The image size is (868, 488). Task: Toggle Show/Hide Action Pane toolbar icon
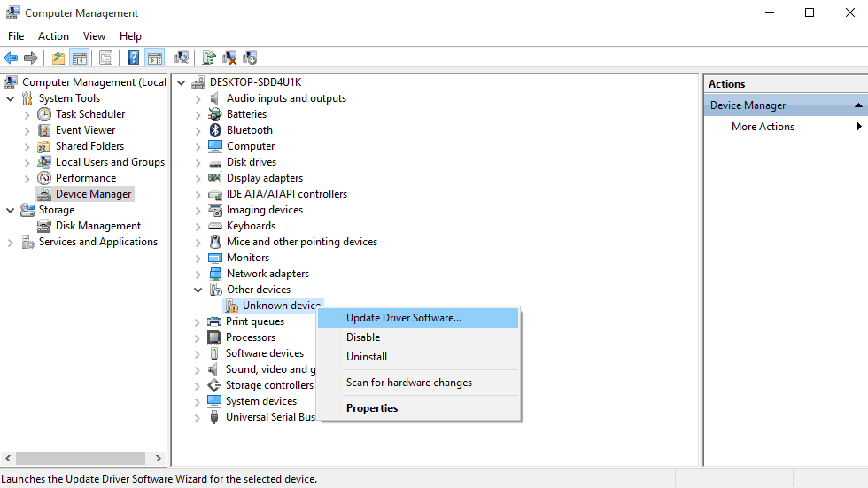[x=154, y=58]
